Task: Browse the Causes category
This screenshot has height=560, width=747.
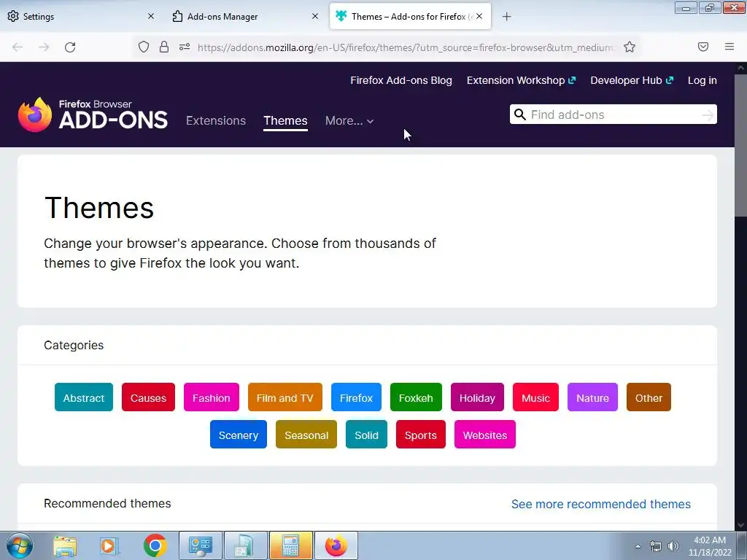Action: pyautogui.click(x=148, y=397)
